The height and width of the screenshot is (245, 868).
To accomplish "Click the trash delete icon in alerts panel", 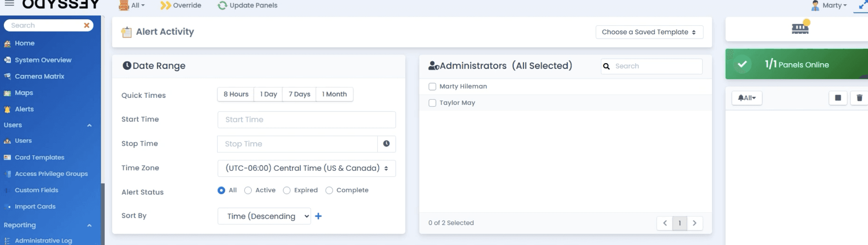I will tap(859, 98).
